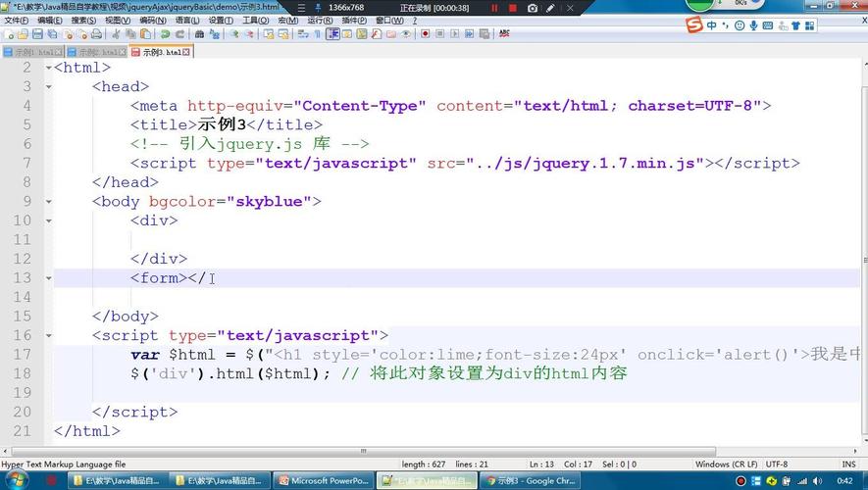Click the INS status bar indicator
The width and height of the screenshot is (868, 490).
click(848, 465)
